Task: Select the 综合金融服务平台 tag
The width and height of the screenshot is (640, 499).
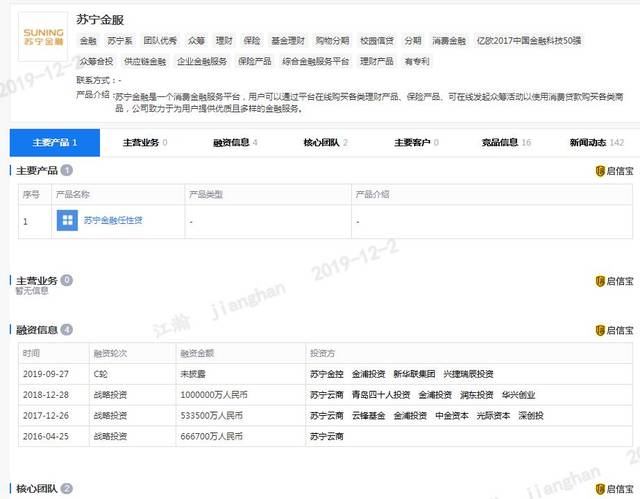Action: coord(316,62)
